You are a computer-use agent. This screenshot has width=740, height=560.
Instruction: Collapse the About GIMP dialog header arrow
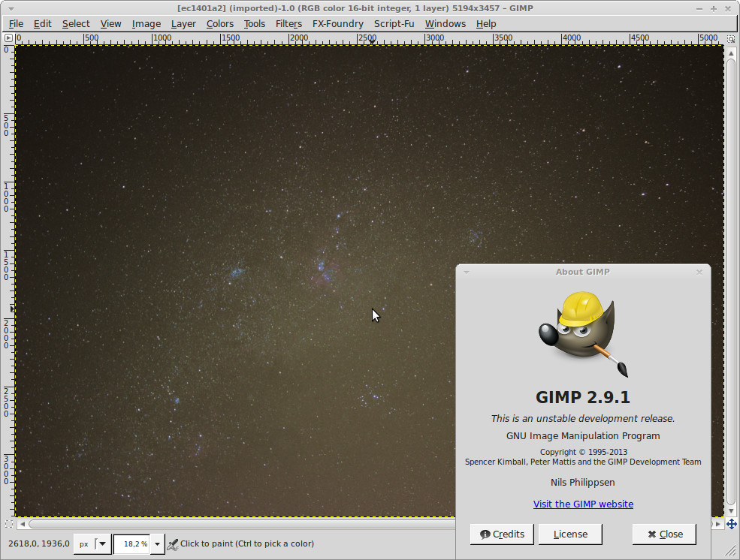click(467, 272)
